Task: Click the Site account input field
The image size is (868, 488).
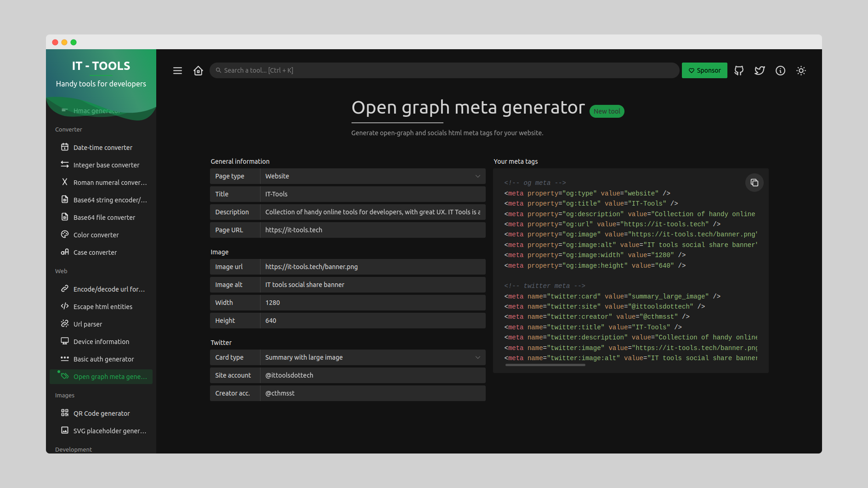Action: (372, 375)
